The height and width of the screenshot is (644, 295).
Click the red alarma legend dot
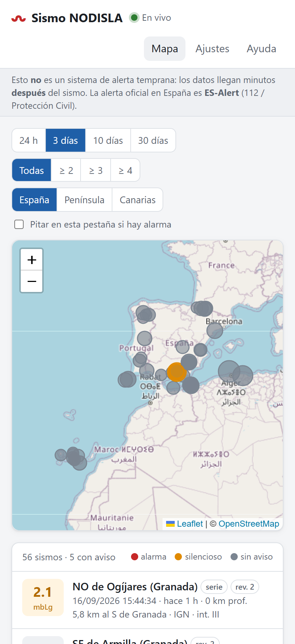click(135, 557)
